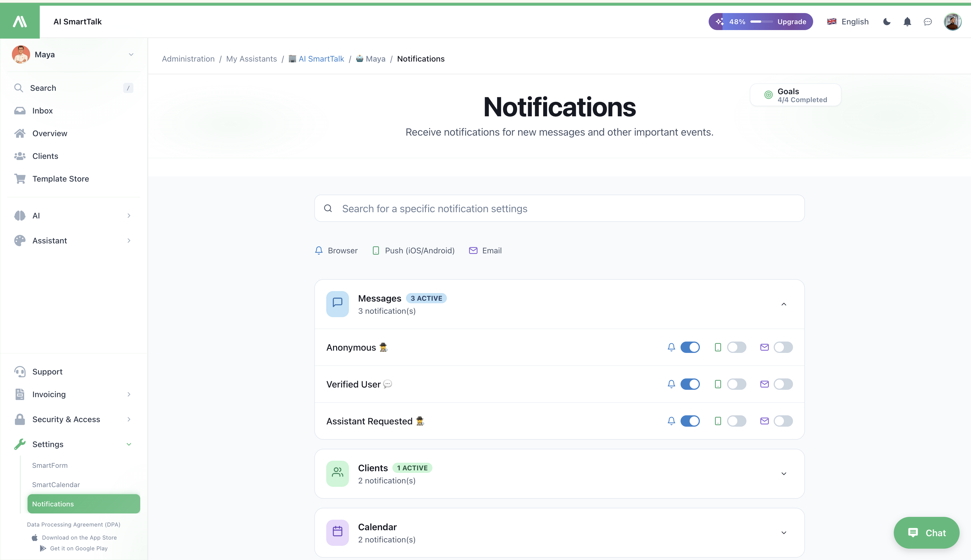Enable Push notifications for Anonymous

pyautogui.click(x=736, y=347)
